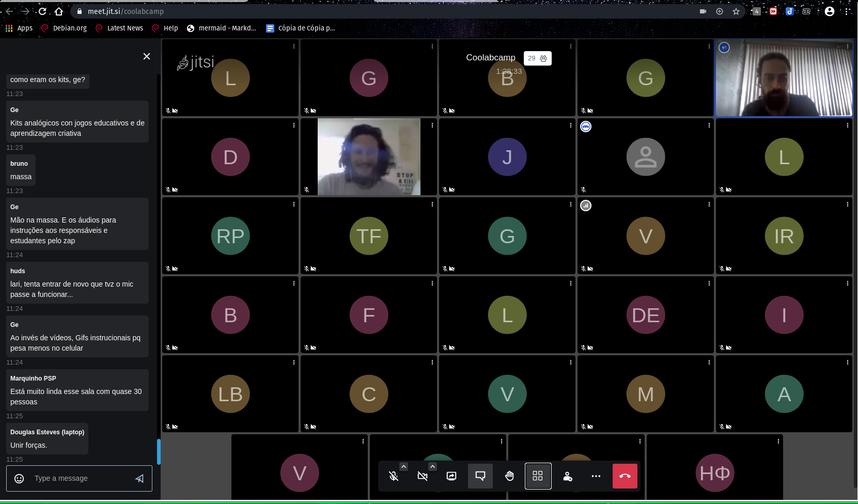Click the browser profile avatar icon
This screenshot has width=858, height=504.
[x=830, y=11]
